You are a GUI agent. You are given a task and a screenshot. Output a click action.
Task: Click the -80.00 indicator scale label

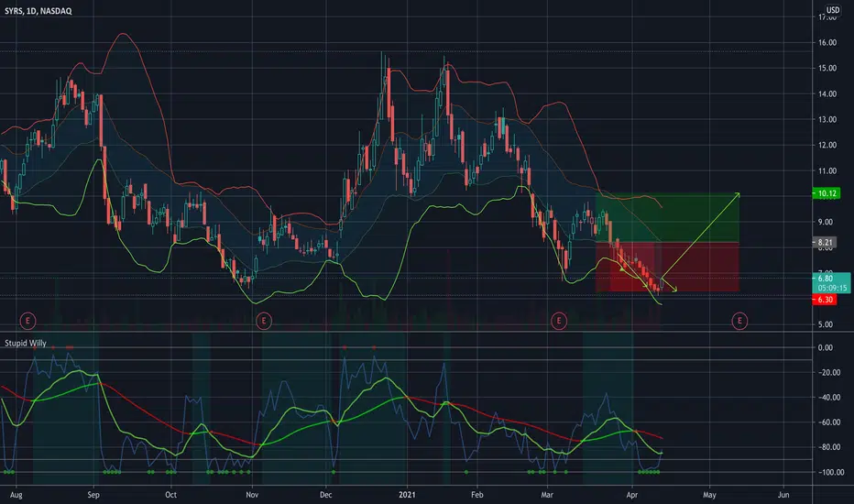(x=827, y=447)
